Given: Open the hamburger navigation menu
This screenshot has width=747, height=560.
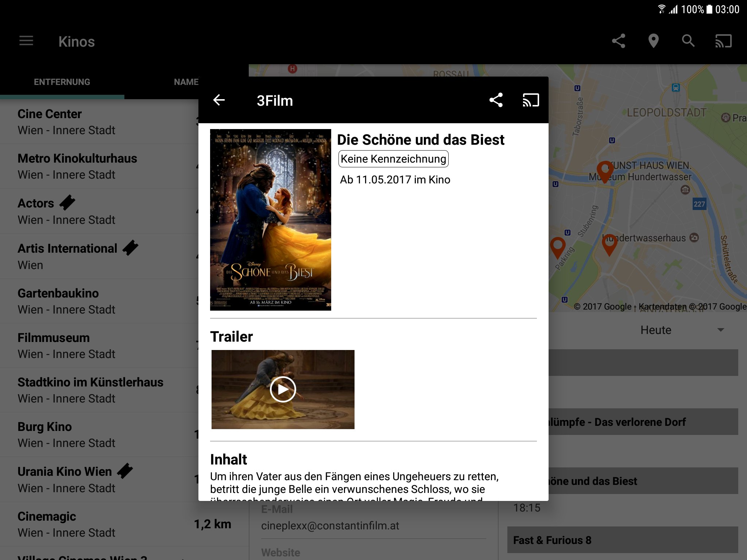Looking at the screenshot, I should 26,41.
